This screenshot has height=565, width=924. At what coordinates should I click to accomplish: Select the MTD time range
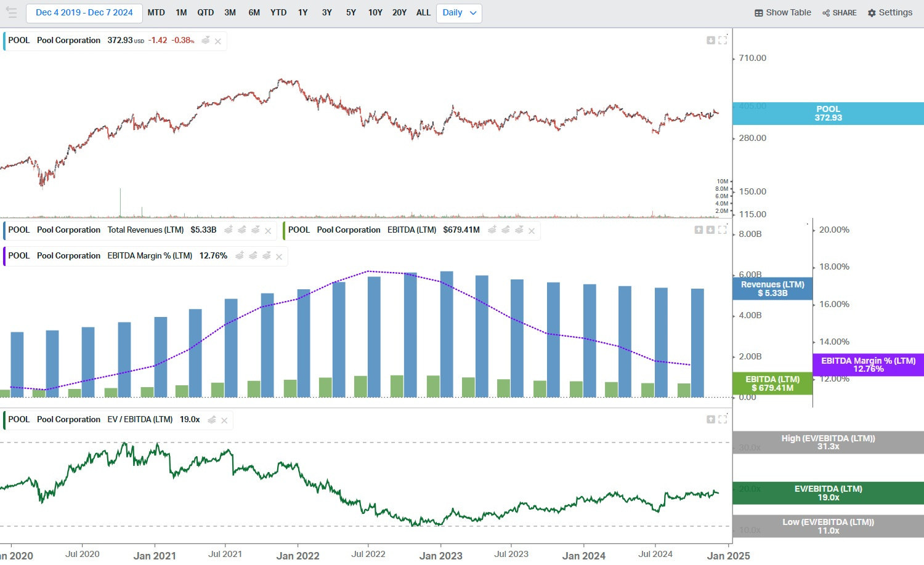(x=156, y=13)
